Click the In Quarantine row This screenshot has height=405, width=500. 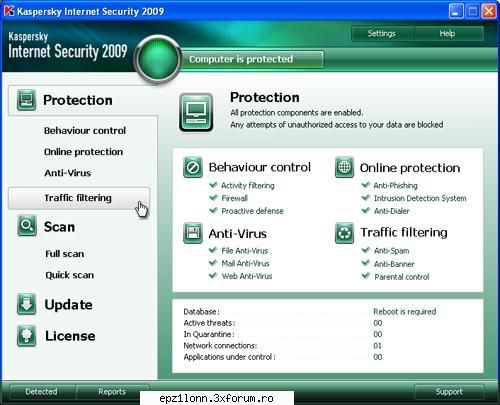[283, 334]
